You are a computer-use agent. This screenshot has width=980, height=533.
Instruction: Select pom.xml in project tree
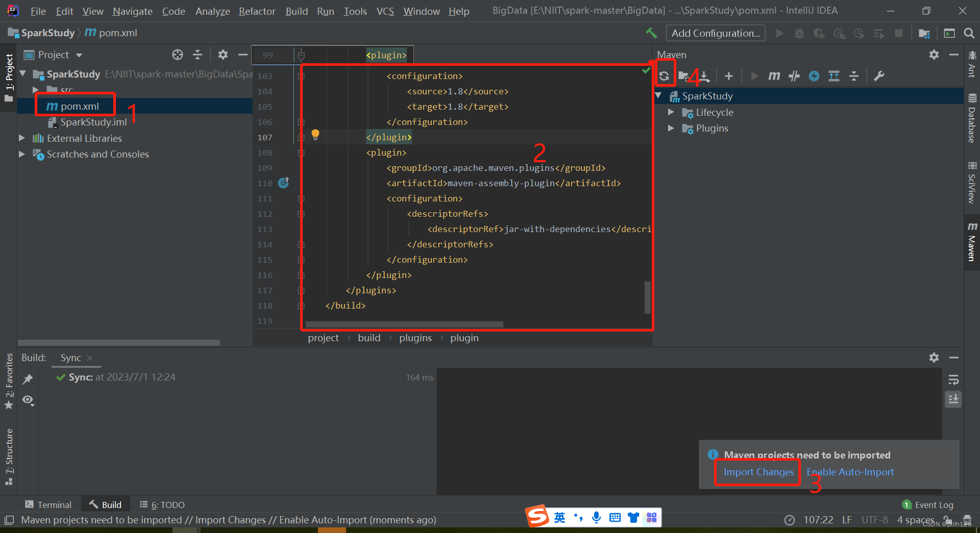pos(80,106)
